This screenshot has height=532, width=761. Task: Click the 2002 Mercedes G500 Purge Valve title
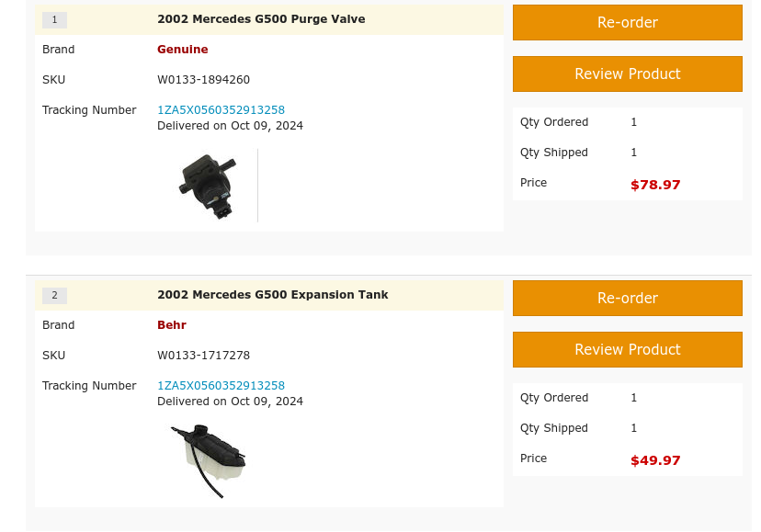point(261,19)
